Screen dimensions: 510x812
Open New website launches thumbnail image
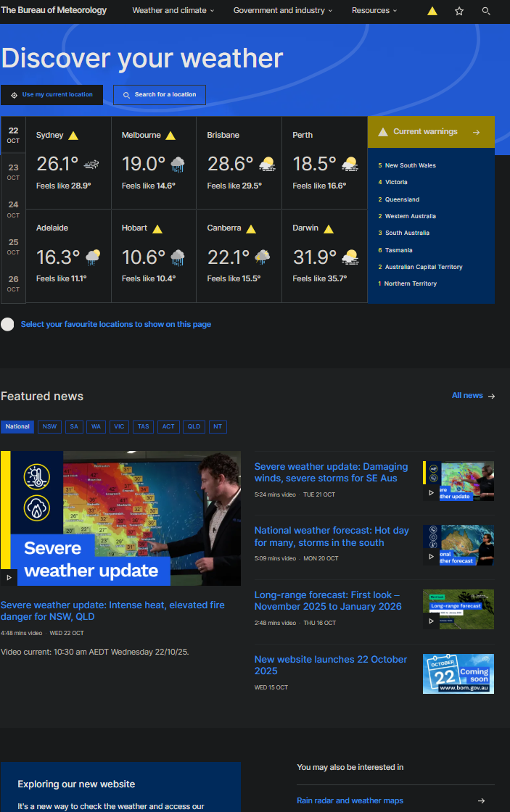[x=458, y=674]
